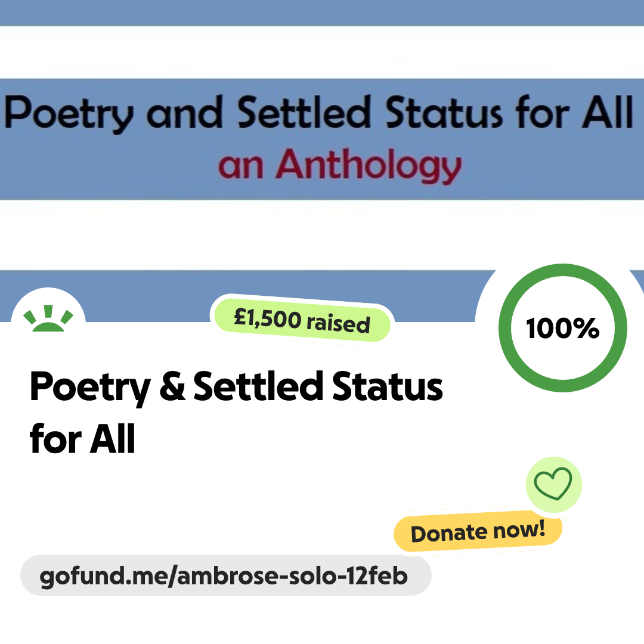
Task: Open the gofund.me/ambrose-solo-12feb link
Action: point(225,576)
